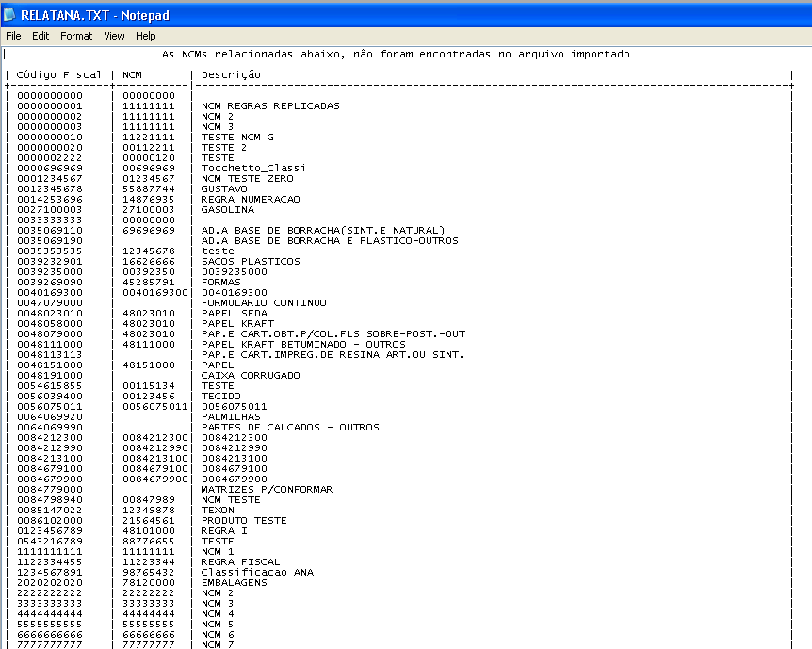Viewport: 812px width, 649px height.
Task: Click the description 'TECIDO'
Action: pyautogui.click(x=221, y=396)
